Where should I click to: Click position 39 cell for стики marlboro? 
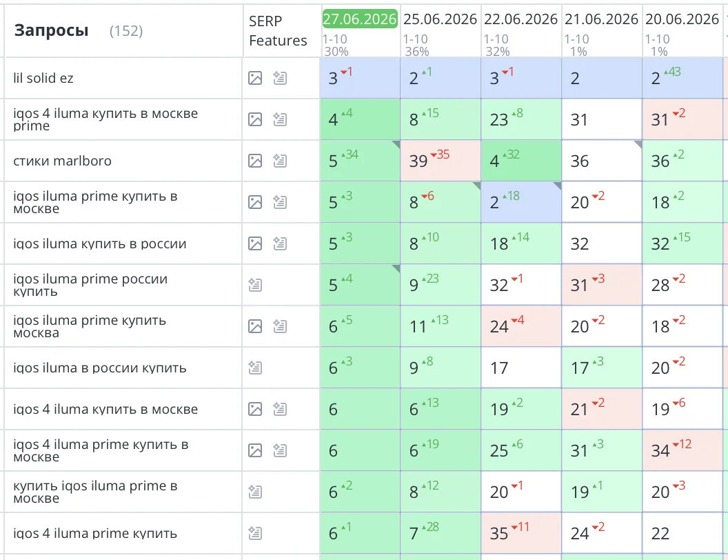(x=441, y=161)
